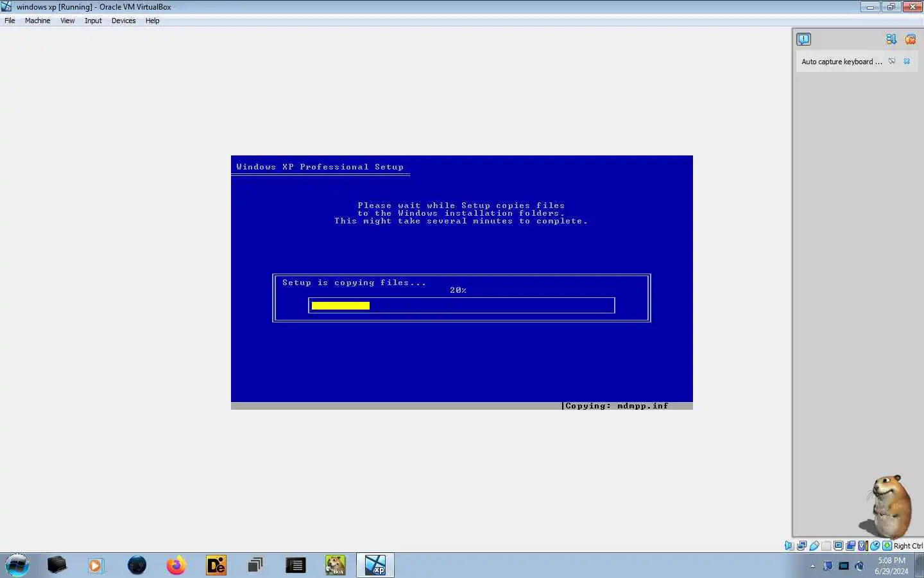
Task: Click the recording status indicator
Action: coord(850,546)
